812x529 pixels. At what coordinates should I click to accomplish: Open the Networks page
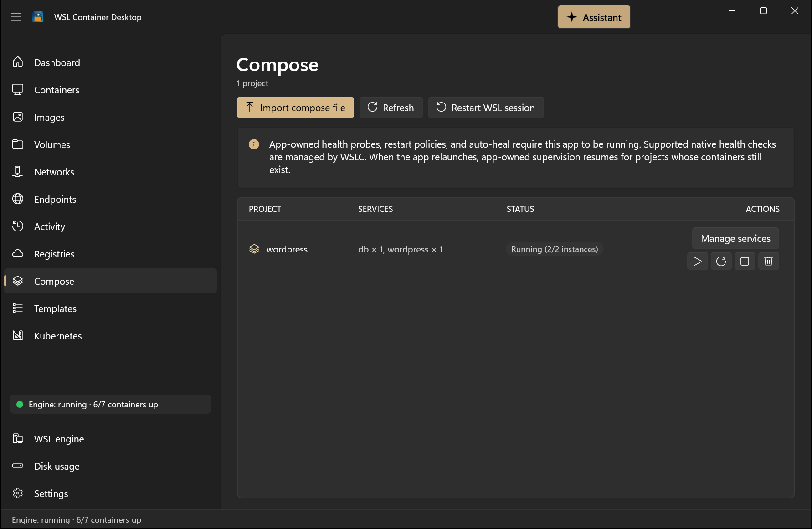click(x=110, y=172)
